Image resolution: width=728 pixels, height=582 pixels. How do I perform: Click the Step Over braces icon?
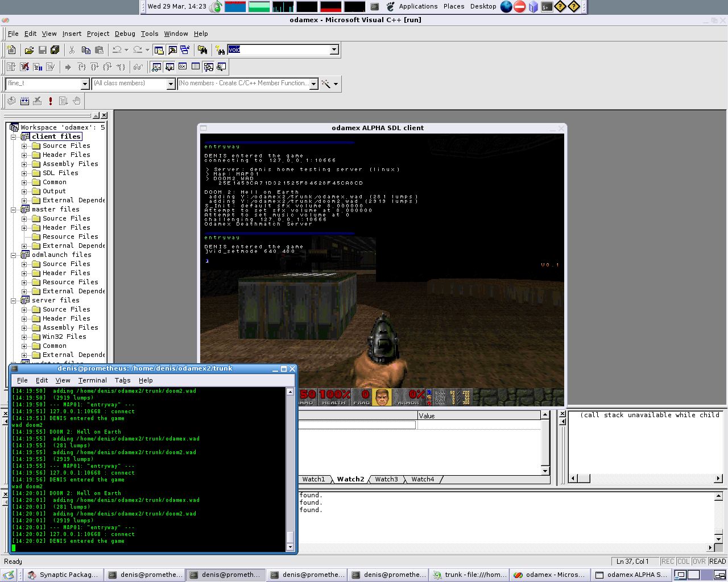[94, 67]
